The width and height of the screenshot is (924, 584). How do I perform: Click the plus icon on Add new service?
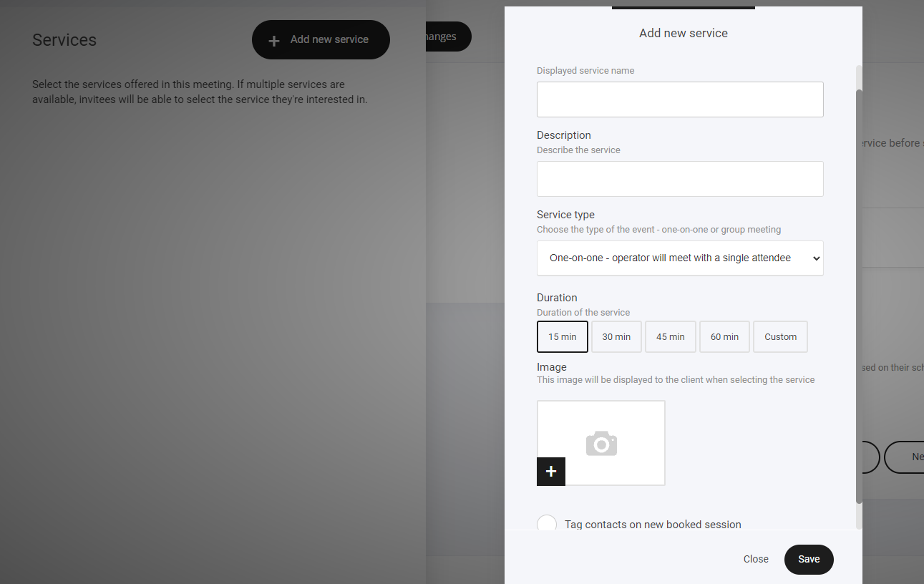point(273,41)
